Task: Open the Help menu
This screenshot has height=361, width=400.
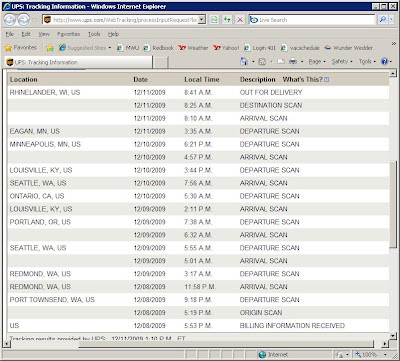Action: coord(113,34)
